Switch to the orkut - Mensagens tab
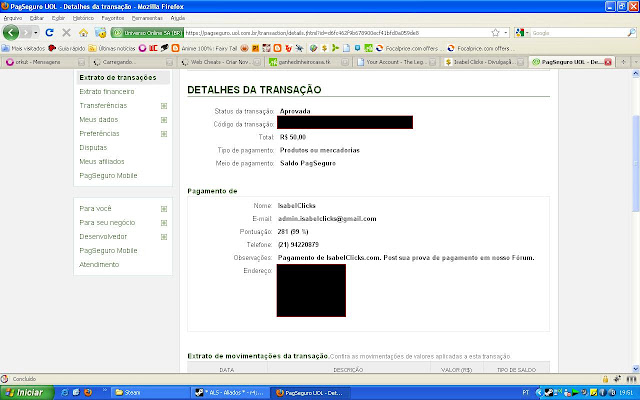640x400 pixels. 44,62
